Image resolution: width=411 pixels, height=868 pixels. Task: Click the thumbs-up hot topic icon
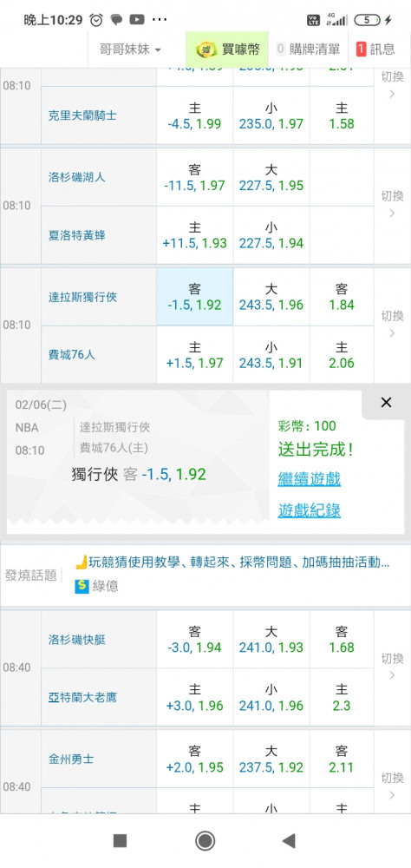tap(82, 562)
